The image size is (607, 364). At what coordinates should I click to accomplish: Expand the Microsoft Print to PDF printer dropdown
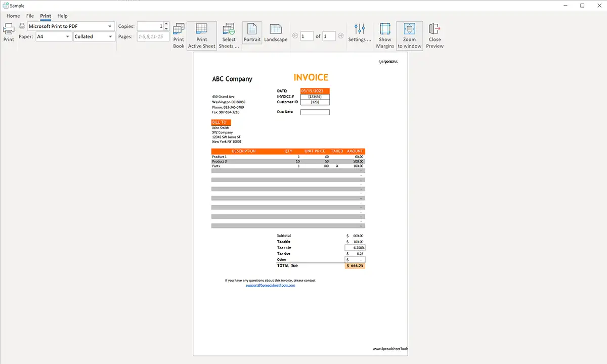[x=110, y=26]
